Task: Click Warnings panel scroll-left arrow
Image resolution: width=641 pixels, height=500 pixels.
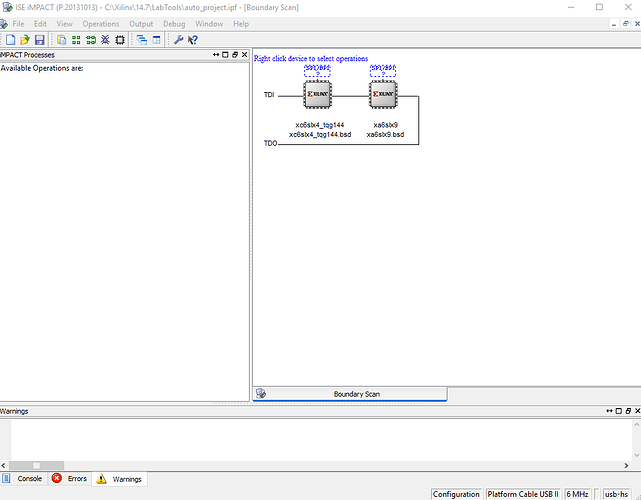Action: click(3, 465)
